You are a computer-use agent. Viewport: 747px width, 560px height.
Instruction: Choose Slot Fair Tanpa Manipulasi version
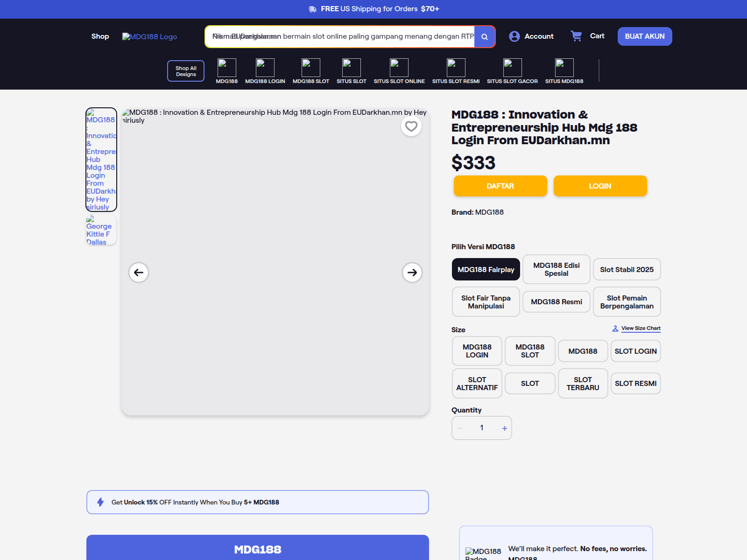point(486,302)
